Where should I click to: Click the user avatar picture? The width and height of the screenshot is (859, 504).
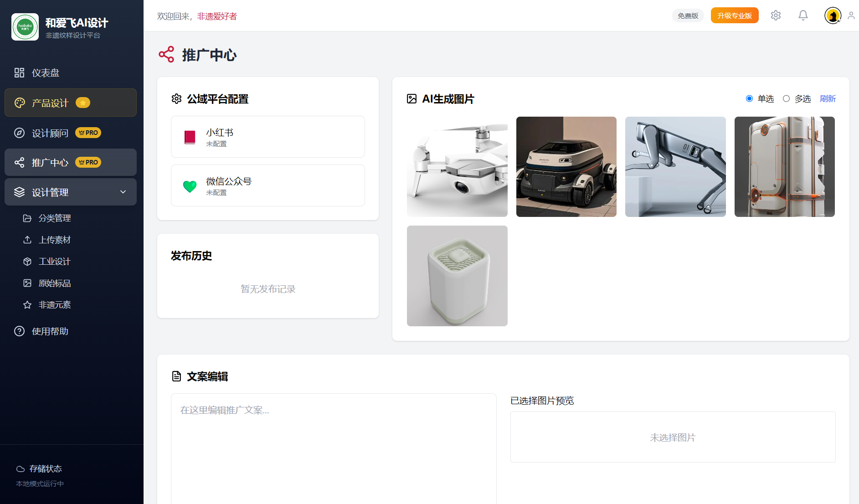coord(833,15)
